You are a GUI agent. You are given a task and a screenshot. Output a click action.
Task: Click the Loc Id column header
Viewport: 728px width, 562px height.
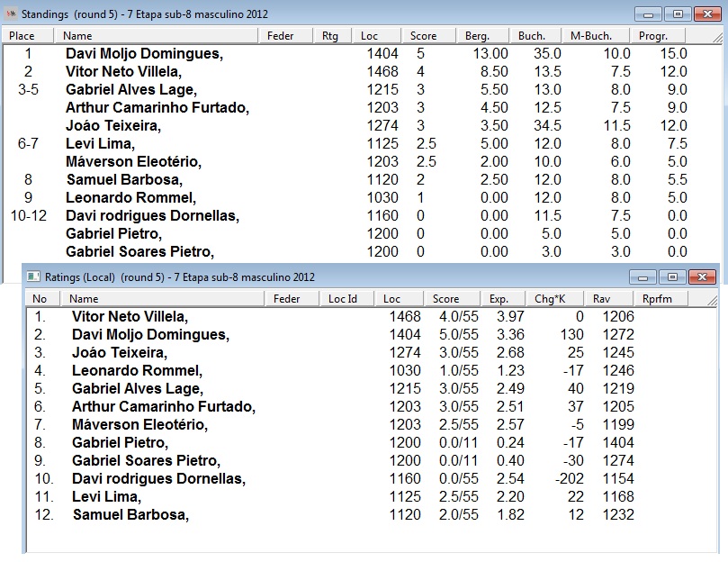[x=346, y=299]
